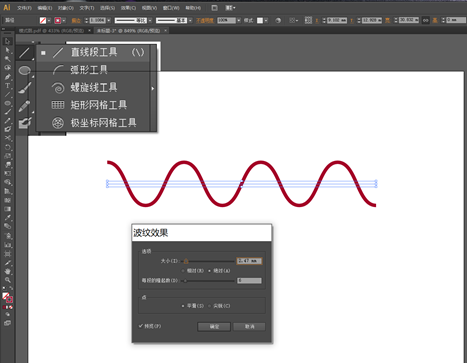Toggle constrain width and height proportions
This screenshot has height=363, width=467.
[426, 21]
